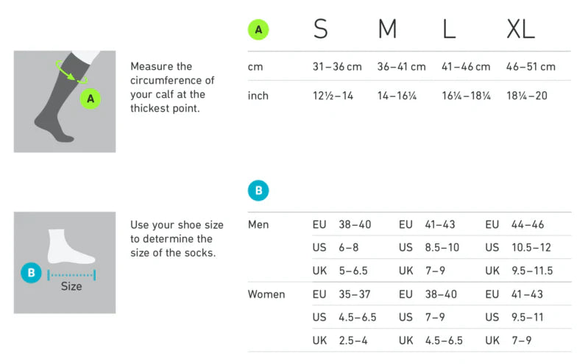Click the green A badge on calf illustration

point(91,98)
